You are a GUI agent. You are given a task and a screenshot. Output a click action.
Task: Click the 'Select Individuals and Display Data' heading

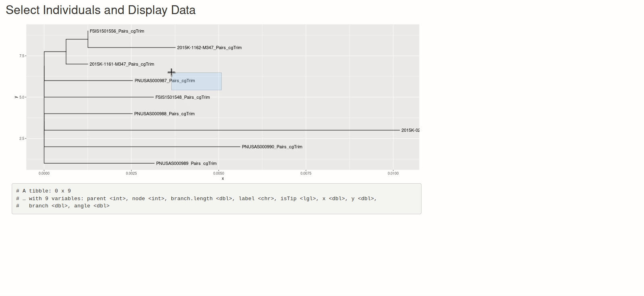(x=101, y=10)
